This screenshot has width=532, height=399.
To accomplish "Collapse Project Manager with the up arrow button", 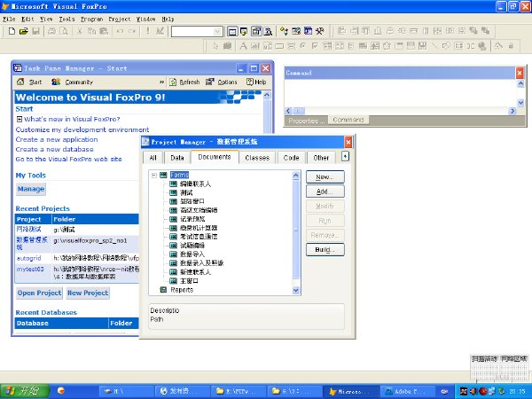I will (x=345, y=156).
